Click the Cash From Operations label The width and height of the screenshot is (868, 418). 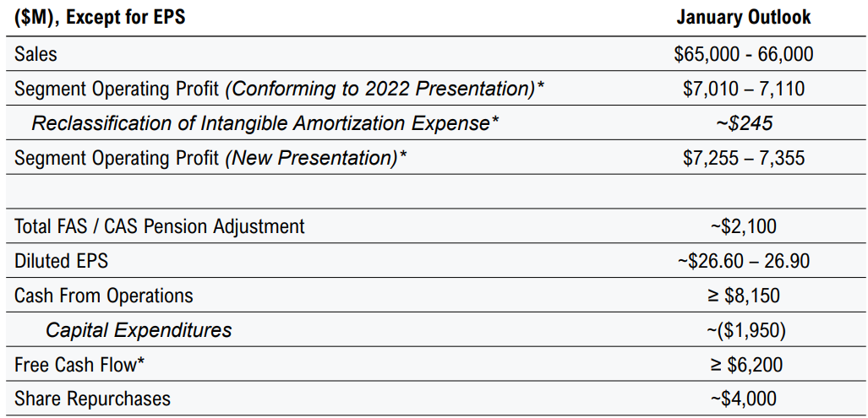click(104, 296)
